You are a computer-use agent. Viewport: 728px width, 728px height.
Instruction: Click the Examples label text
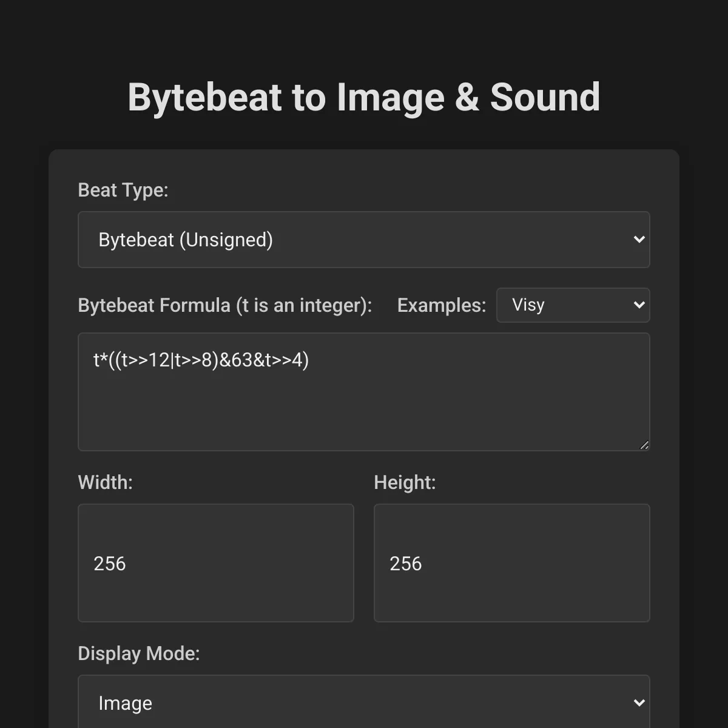click(x=441, y=305)
